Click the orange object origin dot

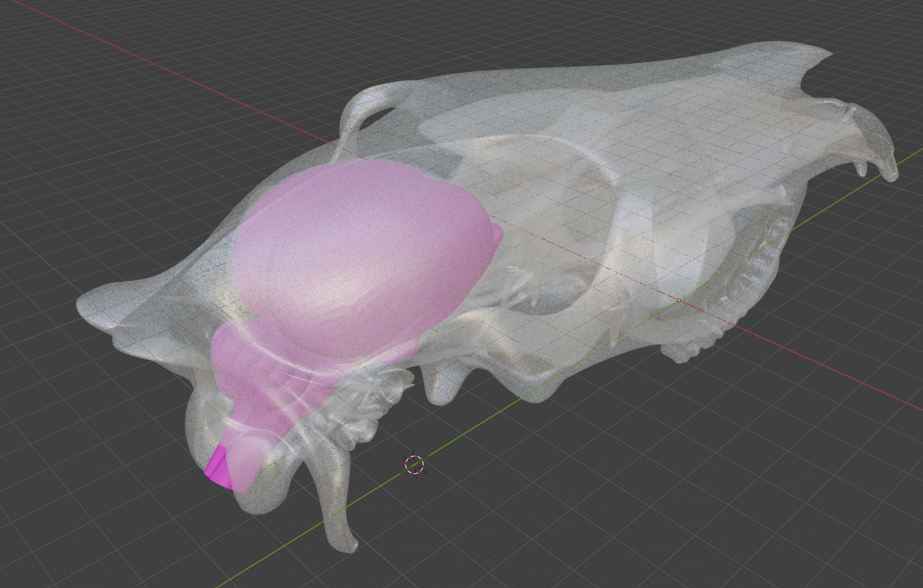click(x=678, y=300)
